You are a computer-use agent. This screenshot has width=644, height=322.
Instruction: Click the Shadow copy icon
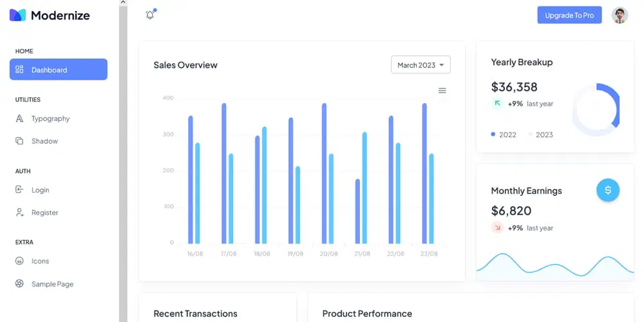click(19, 141)
